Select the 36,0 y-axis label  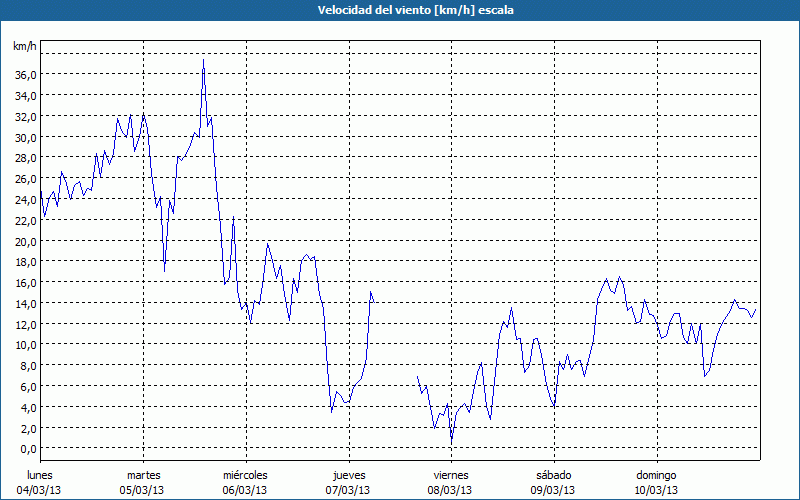(25, 74)
